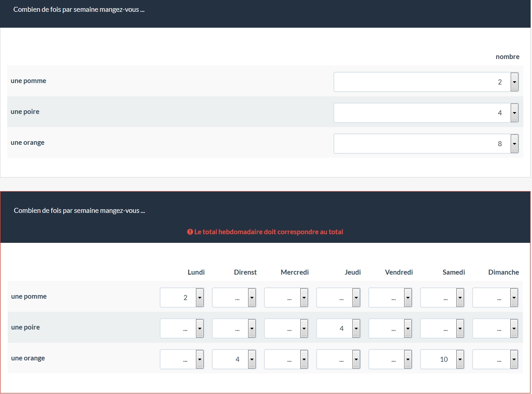Viewport: 532px width, 394px height.
Task: Open the Direnst dropdown for une orange
Action: (x=234, y=360)
